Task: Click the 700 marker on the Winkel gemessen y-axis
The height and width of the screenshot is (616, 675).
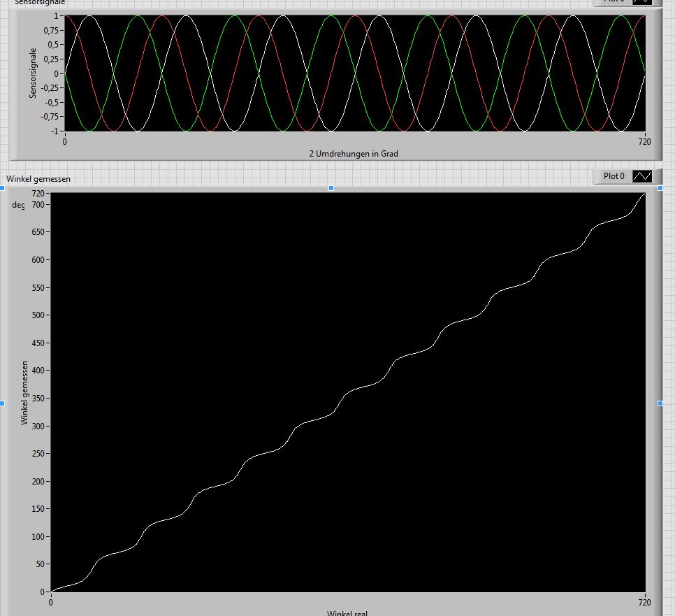Action: (38, 205)
